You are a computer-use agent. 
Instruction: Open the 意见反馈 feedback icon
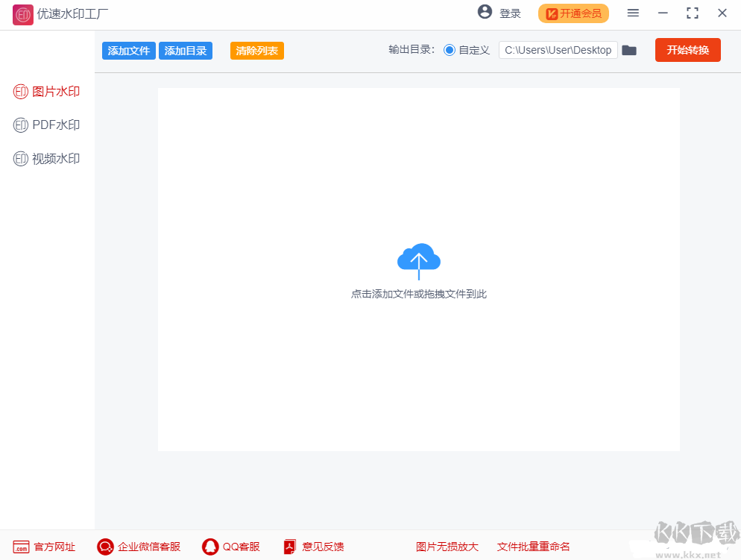click(289, 547)
